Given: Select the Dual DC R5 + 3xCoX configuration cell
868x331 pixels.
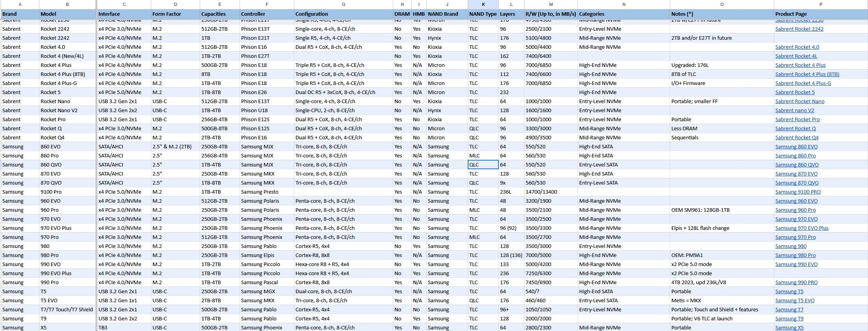Looking at the screenshot, I should (344, 92).
